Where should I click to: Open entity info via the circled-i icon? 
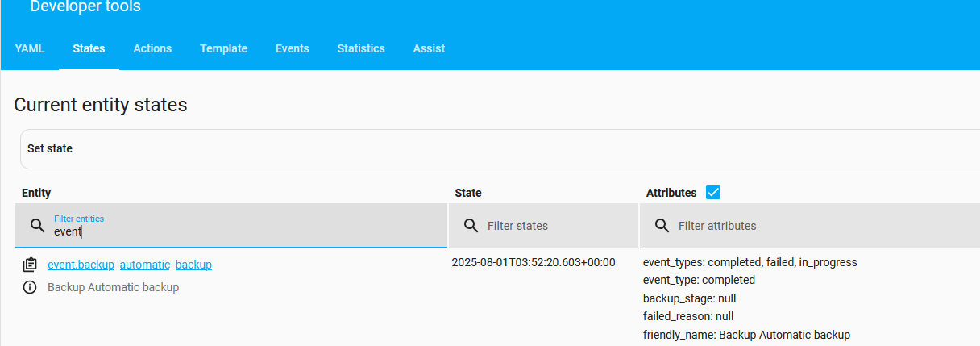(30, 287)
